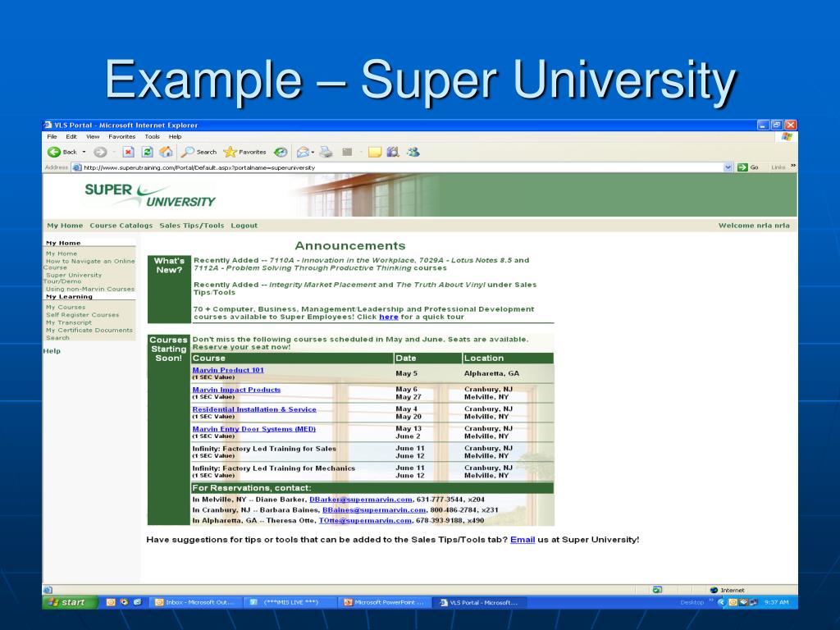Click Welcome nrla nrla text
The width and height of the screenshot is (840, 630).
(754, 226)
